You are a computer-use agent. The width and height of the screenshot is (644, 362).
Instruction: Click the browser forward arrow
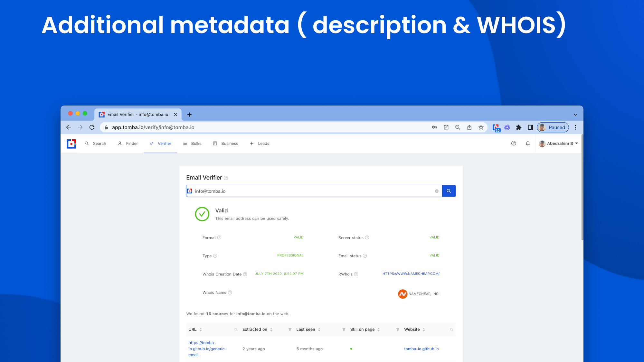(x=80, y=127)
